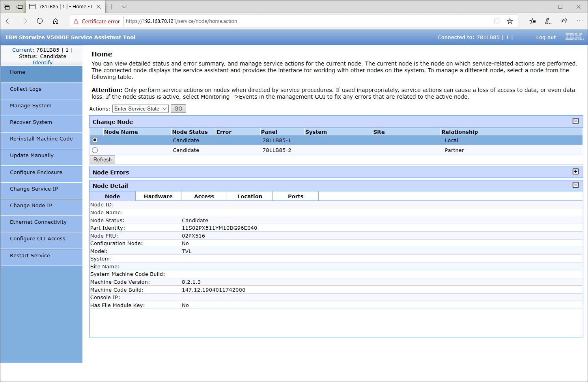This screenshot has height=382, width=588.
Task: Open Recover System in the sidebar
Action: pos(41,124)
